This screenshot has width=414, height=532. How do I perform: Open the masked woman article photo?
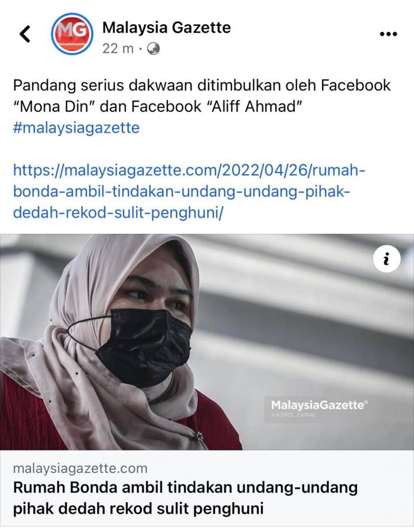point(207,342)
